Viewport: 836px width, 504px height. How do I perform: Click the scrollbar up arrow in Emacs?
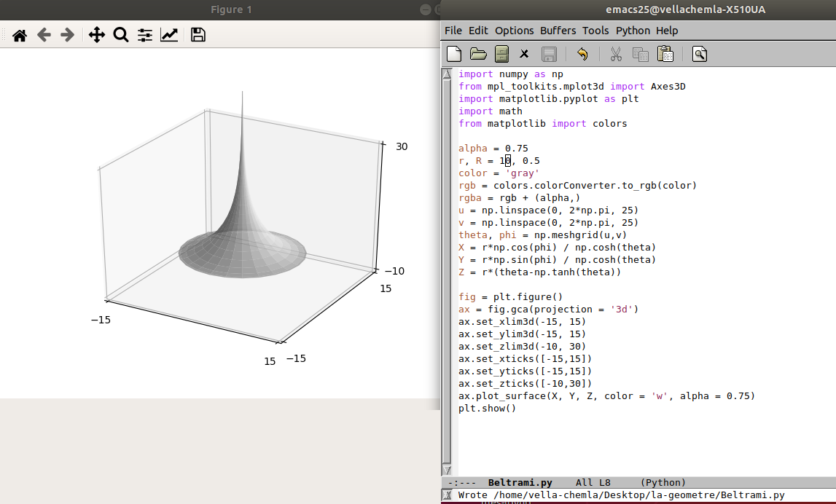pyautogui.click(x=448, y=74)
